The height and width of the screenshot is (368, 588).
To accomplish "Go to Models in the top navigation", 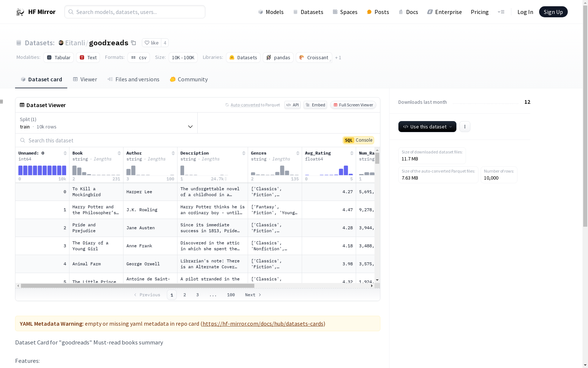I will 271,12.
